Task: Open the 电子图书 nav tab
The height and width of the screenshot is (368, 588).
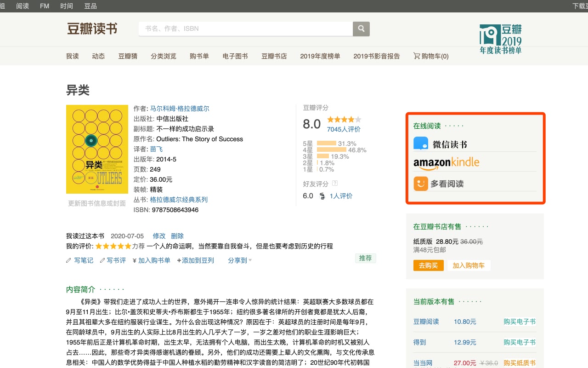Action: pyautogui.click(x=235, y=56)
